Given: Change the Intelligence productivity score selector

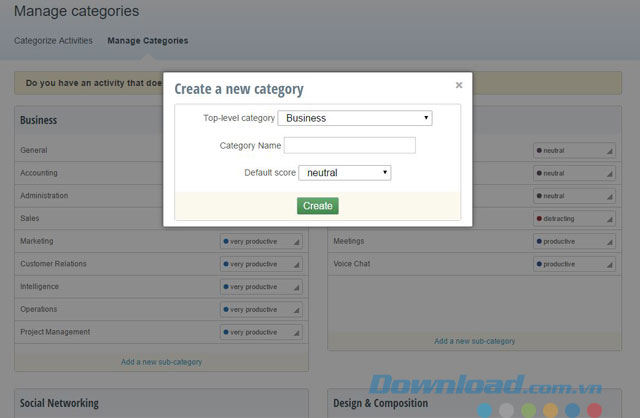Looking at the screenshot, I should pos(261,287).
